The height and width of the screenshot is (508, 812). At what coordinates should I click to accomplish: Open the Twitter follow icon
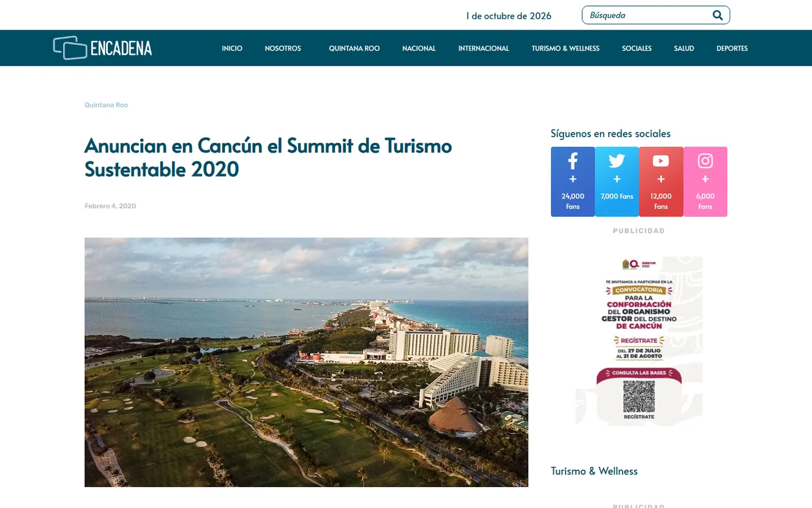click(x=617, y=161)
